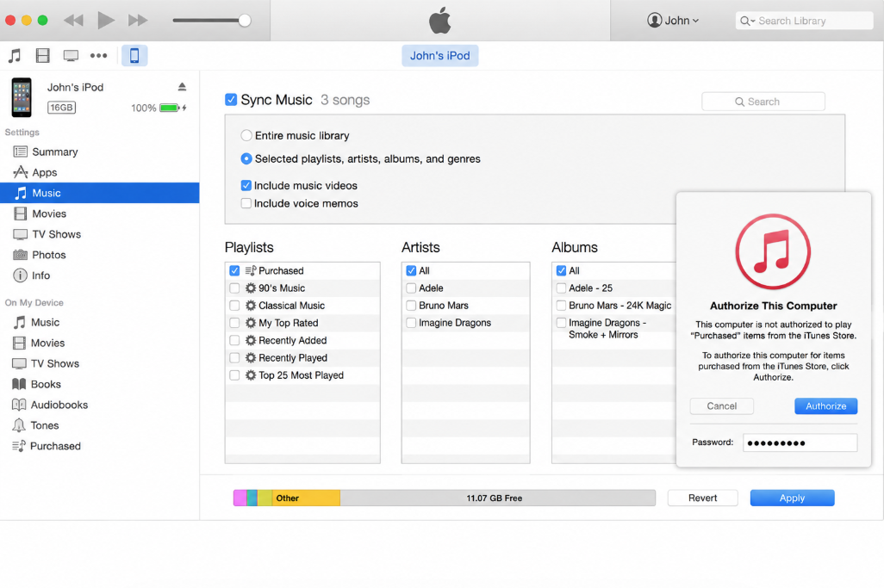Show Tones on my device
This screenshot has height=588, width=884.
[x=100, y=425]
